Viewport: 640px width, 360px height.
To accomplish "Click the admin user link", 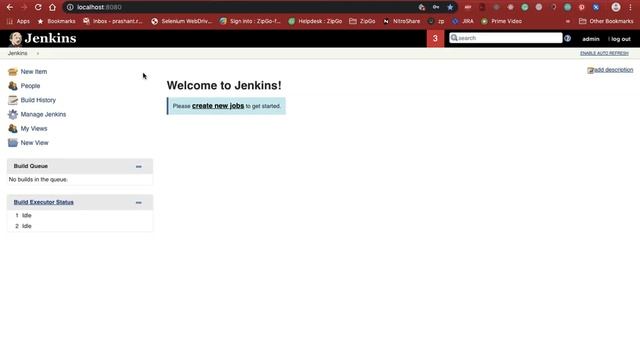I will (591, 39).
